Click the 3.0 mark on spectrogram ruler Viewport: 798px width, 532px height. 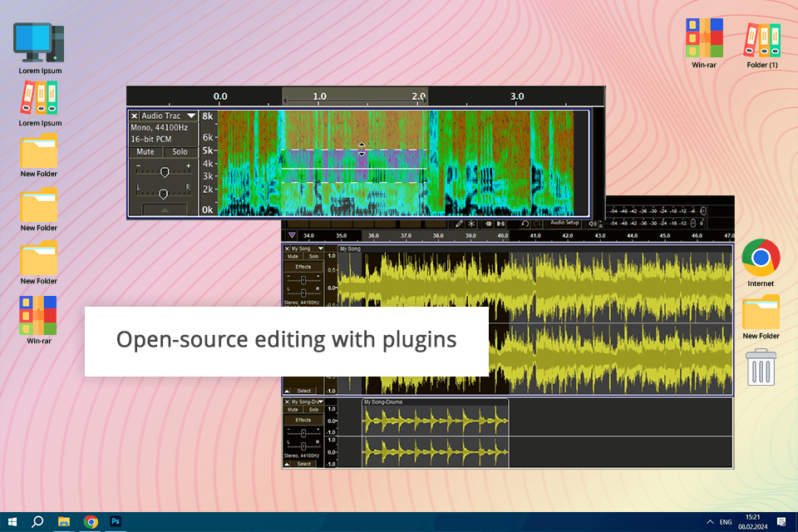click(517, 96)
